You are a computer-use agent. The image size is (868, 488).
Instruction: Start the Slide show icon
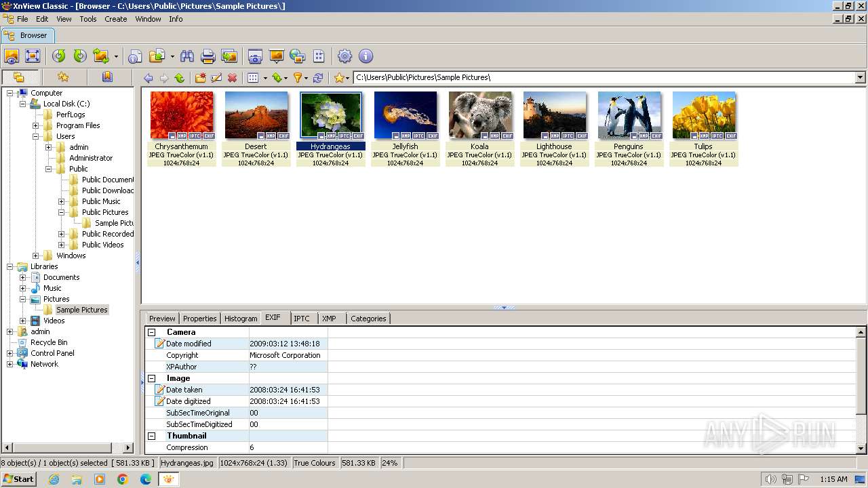[x=276, y=56]
